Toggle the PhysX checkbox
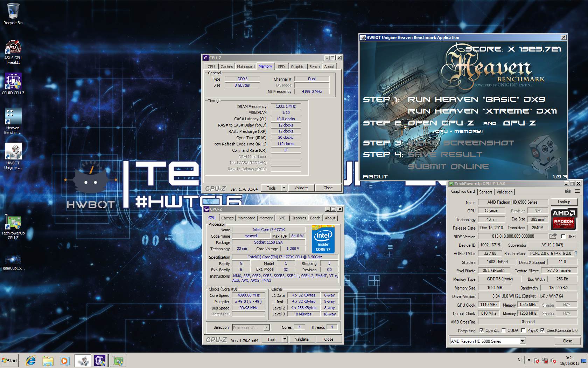The image size is (588, 368). pyautogui.click(x=523, y=330)
